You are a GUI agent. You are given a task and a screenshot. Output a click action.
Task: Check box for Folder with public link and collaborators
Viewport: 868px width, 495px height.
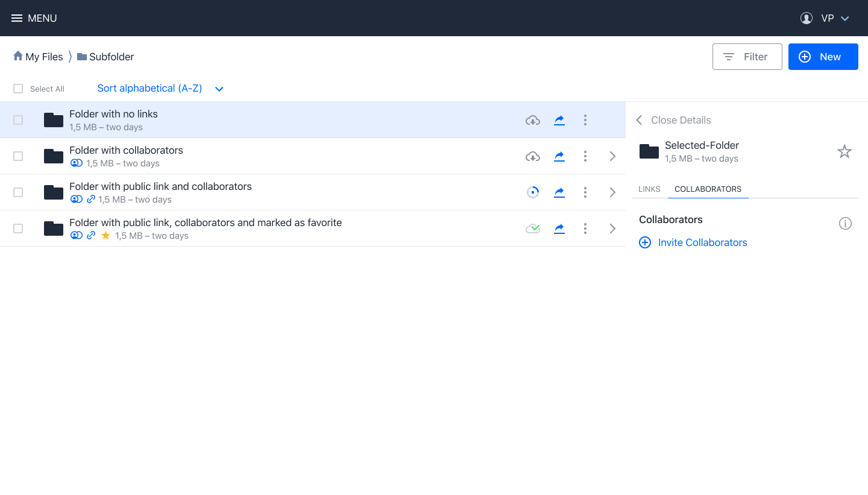click(18, 192)
